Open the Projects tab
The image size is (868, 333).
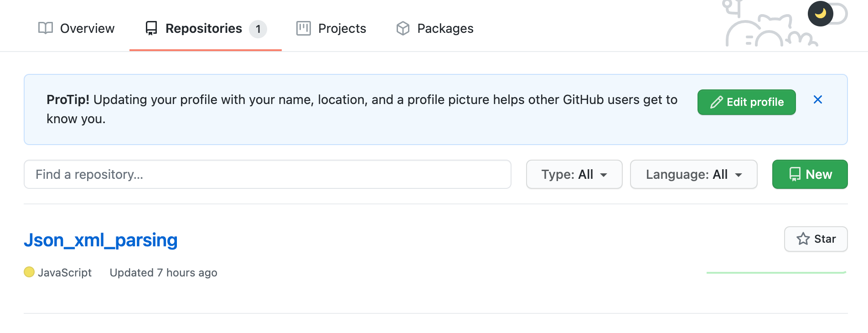342,28
